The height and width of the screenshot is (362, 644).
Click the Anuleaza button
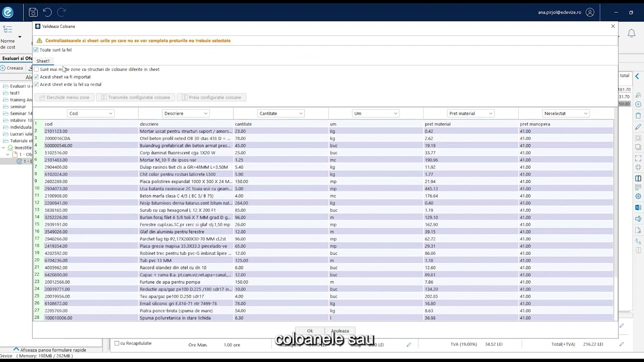pos(340,331)
